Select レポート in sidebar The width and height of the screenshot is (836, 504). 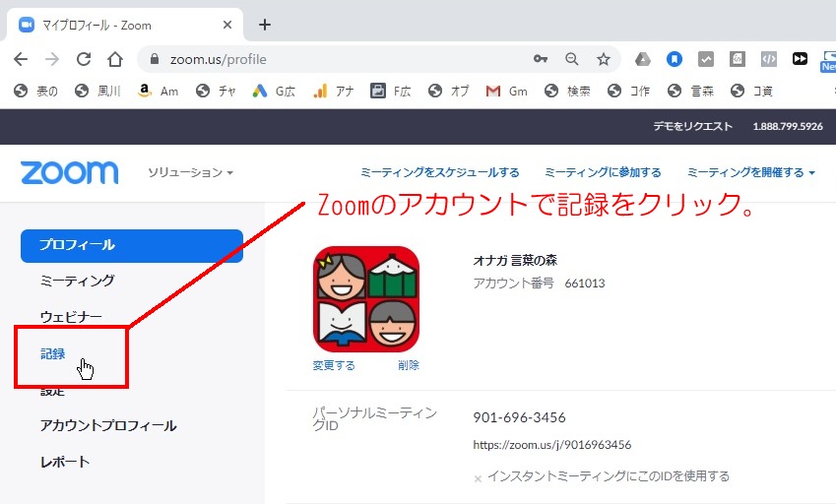click(x=65, y=462)
